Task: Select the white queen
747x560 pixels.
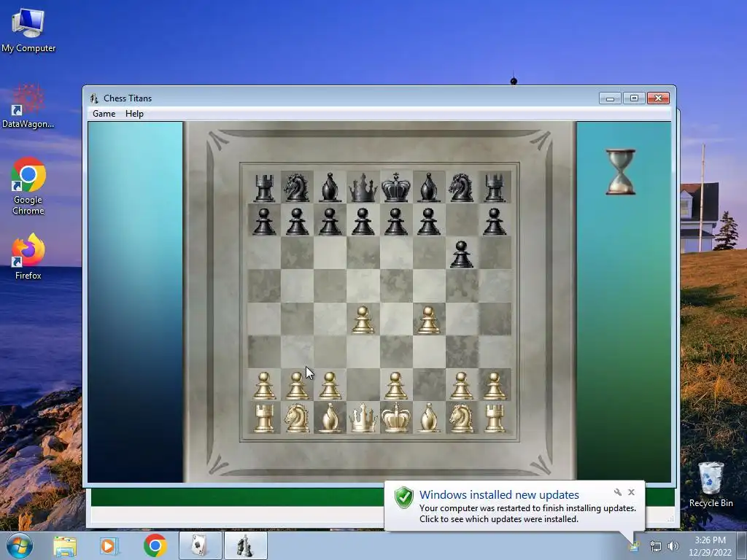Action: 363,418
